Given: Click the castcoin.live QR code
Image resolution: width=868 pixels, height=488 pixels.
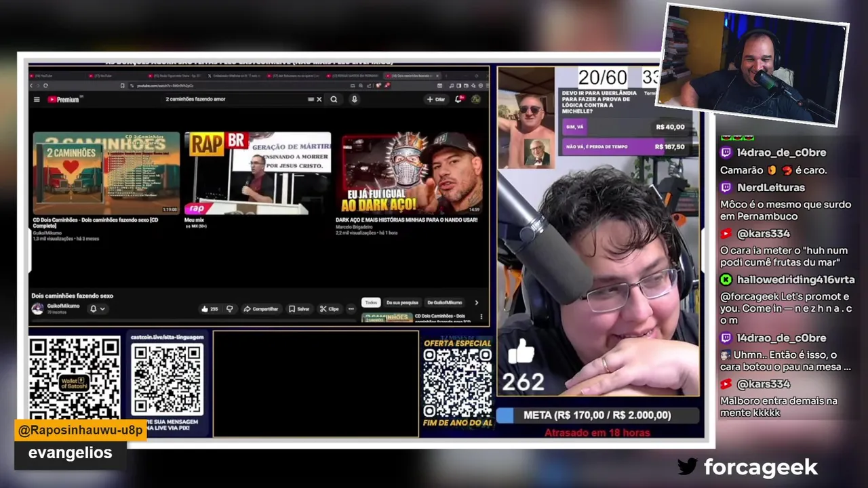Looking at the screenshot, I should click(x=167, y=379).
